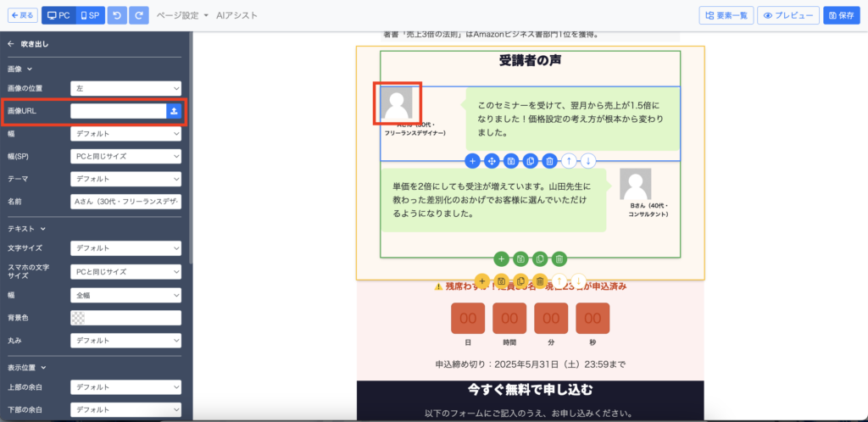Select the Bさん（40代・コンサルタント） name label
Screen dimensions: 868x422
coord(648,209)
